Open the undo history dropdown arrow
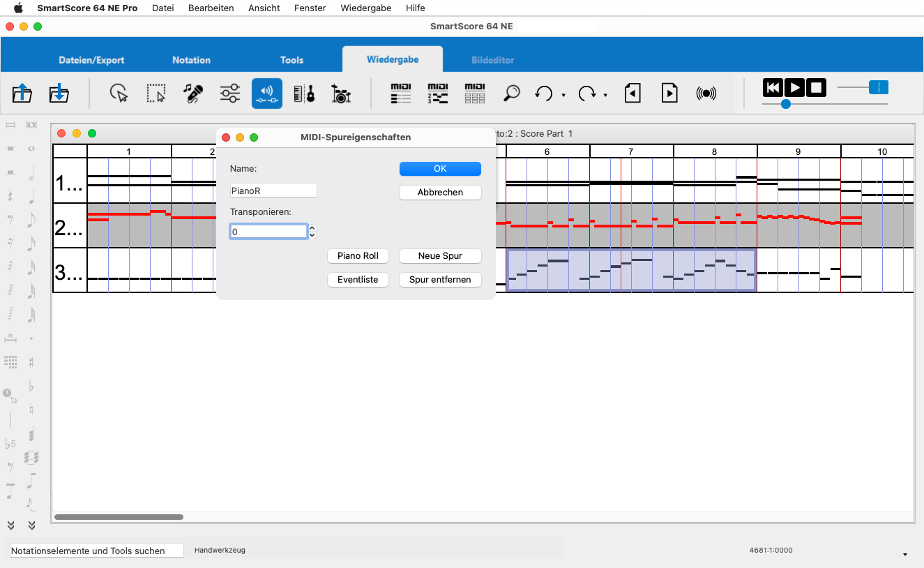The image size is (924, 568). [563, 95]
